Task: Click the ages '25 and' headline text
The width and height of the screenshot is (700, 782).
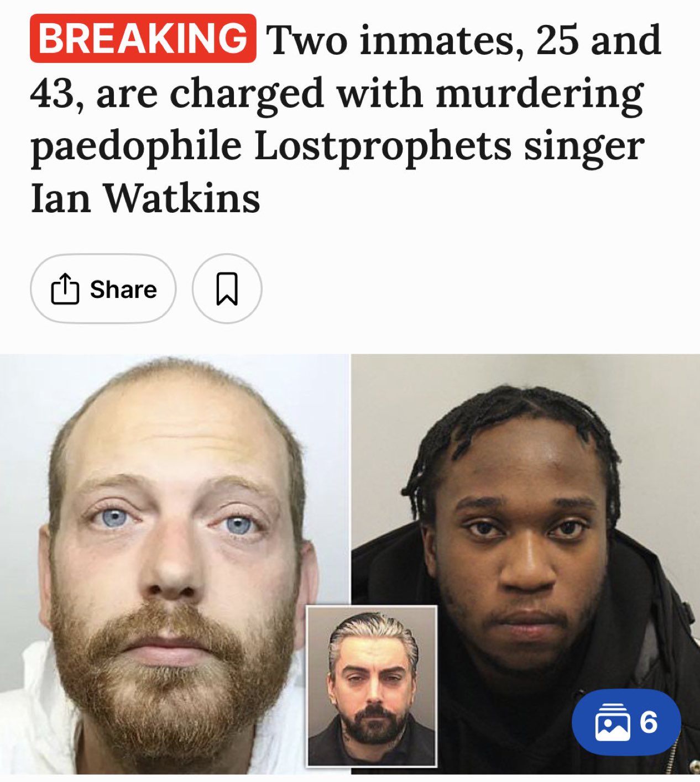Action: point(598,40)
